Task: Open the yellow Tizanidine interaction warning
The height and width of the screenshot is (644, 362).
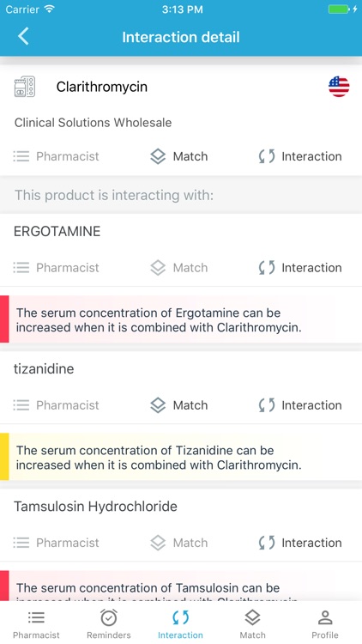Action: (181, 457)
